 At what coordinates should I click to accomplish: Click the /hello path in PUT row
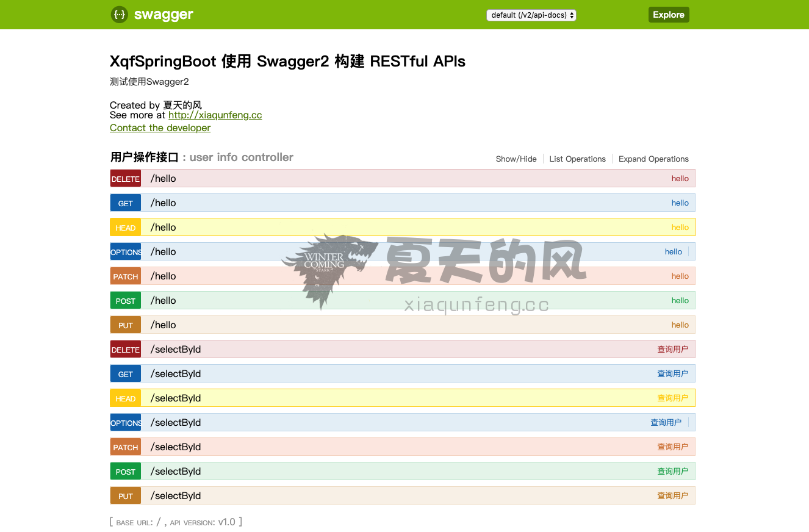(164, 325)
